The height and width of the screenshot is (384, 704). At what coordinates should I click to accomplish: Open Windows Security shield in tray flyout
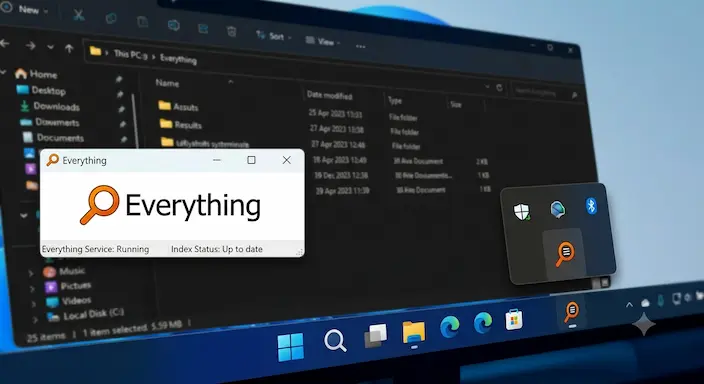522,211
